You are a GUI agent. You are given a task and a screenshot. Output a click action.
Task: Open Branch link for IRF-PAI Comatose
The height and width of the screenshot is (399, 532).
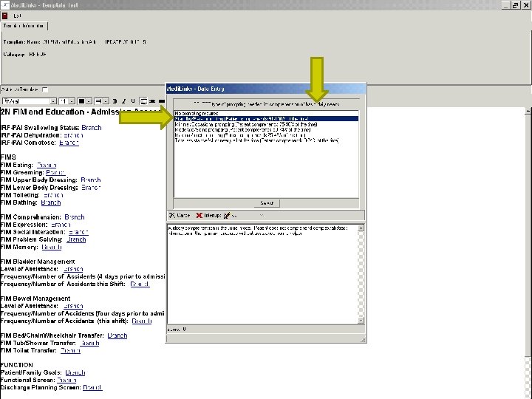click(x=69, y=143)
